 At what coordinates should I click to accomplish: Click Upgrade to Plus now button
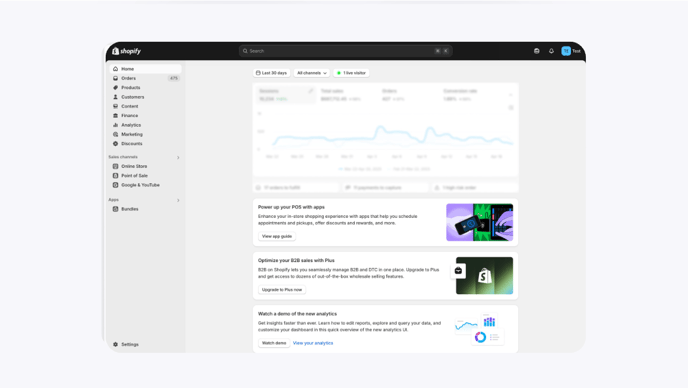(x=282, y=290)
